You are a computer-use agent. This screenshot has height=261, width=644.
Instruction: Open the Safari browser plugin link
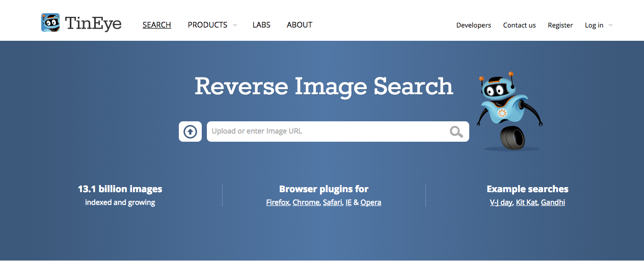pos(332,202)
